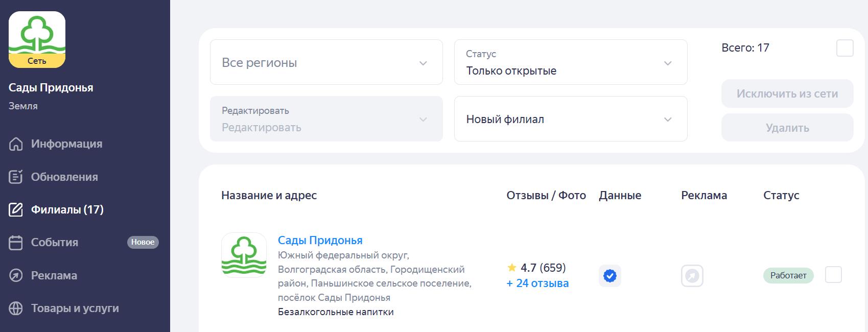The image size is (868, 332).
Task: Open the Товары и услуги section
Action: point(75,309)
